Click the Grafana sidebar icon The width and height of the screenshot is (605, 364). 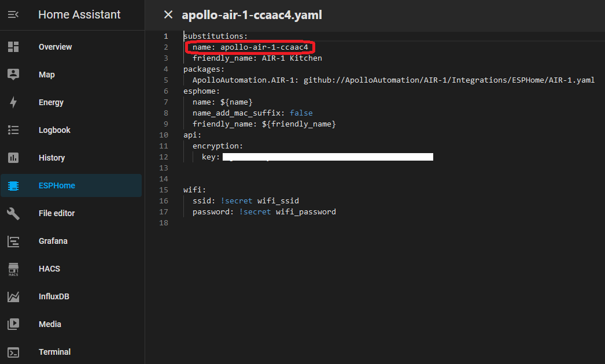click(13, 241)
